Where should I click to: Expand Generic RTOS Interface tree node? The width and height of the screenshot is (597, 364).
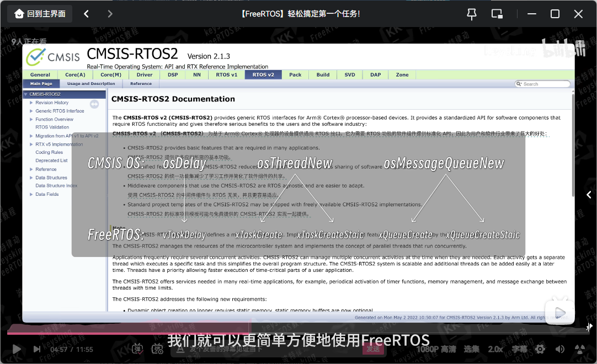coord(31,111)
